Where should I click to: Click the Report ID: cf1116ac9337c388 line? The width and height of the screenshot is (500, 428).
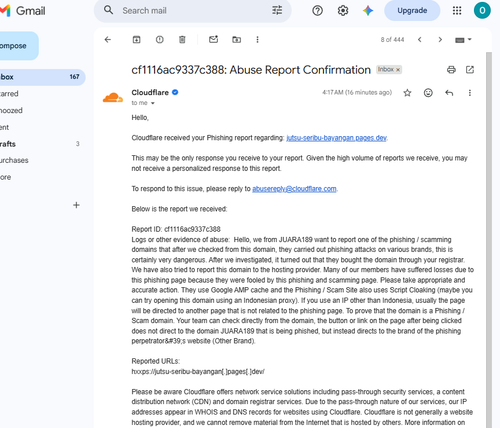(x=176, y=229)
